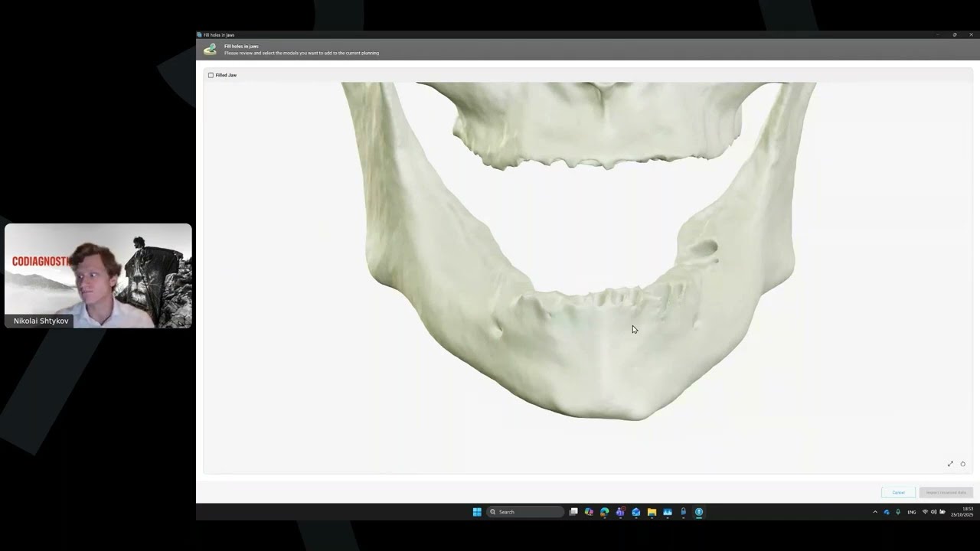The width and height of the screenshot is (980, 551).
Task: Close the Fill holes in jaws dialog
Action: coord(971,34)
